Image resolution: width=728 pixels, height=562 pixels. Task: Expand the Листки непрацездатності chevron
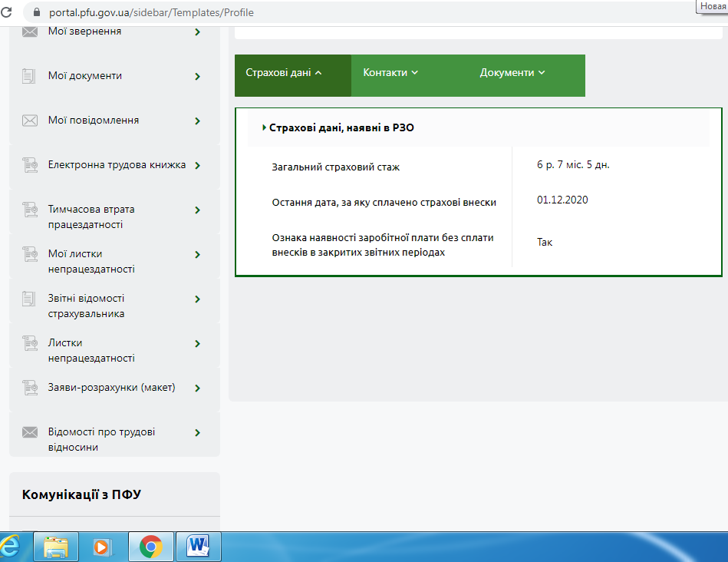click(x=197, y=343)
